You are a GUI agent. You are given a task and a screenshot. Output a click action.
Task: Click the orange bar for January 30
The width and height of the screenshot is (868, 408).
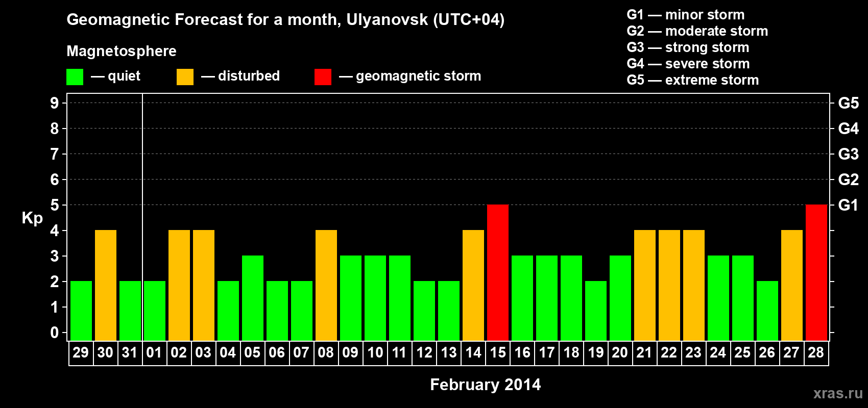(106, 285)
